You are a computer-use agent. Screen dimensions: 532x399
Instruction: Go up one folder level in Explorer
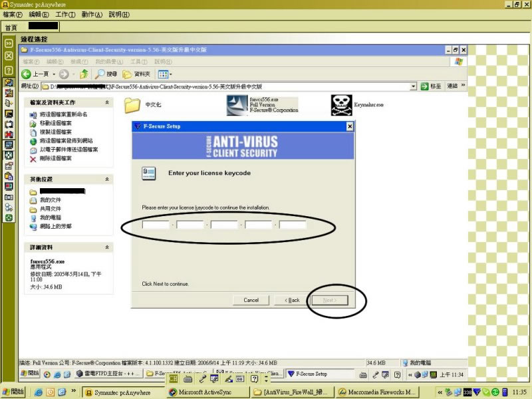click(x=84, y=74)
